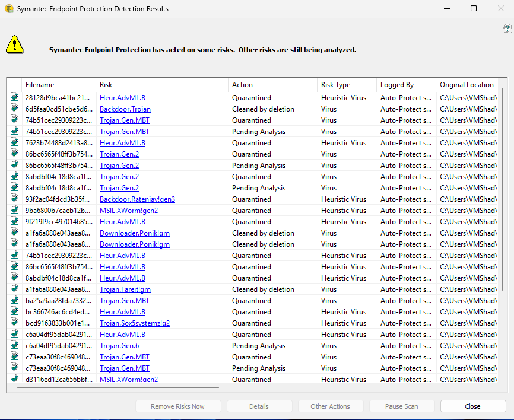Select filename 6d5faa0cd51cbe5d6... cell
The height and width of the screenshot is (420, 514).
pos(59,109)
